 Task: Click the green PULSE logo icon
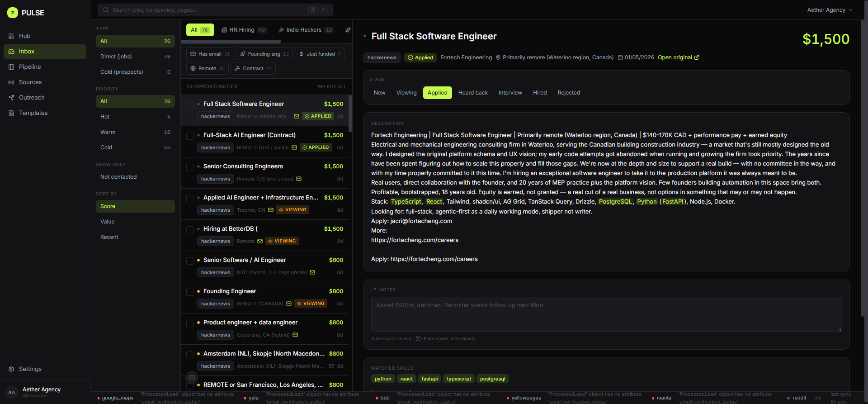pyautogui.click(x=13, y=13)
